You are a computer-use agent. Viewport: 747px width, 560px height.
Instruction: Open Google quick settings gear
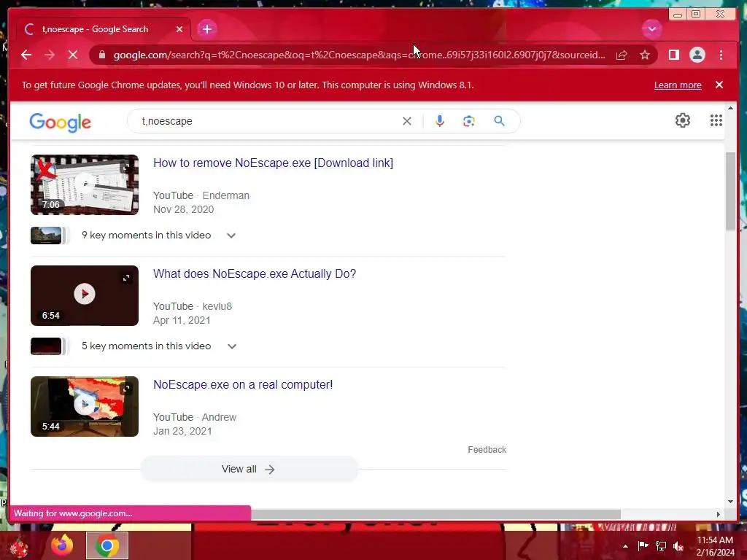click(x=683, y=120)
